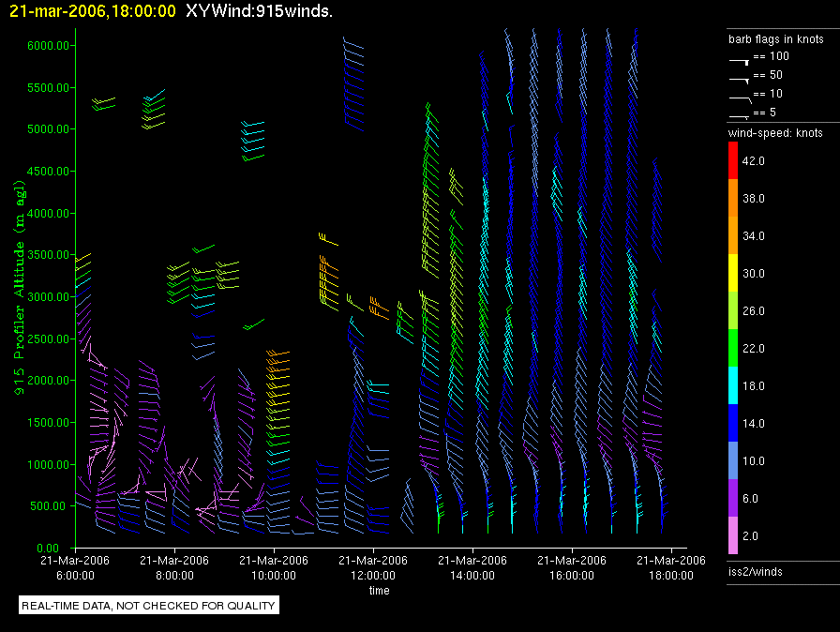Click the 'time' x-axis label
Image resolution: width=840 pixels, height=632 pixels.
click(380, 590)
